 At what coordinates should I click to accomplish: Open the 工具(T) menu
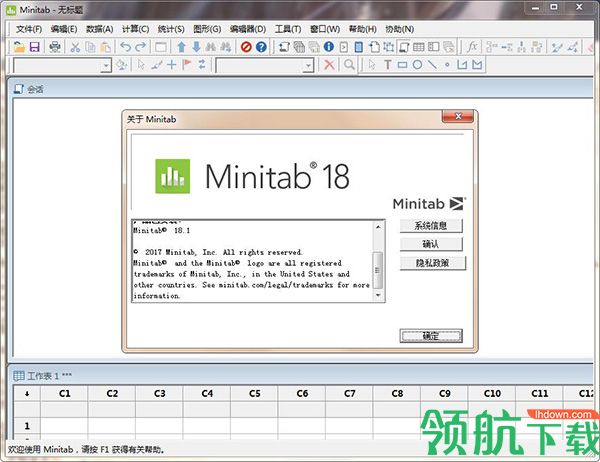point(288,29)
